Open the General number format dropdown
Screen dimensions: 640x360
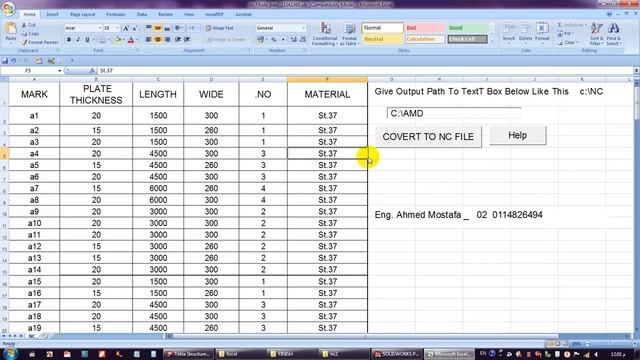[303, 28]
